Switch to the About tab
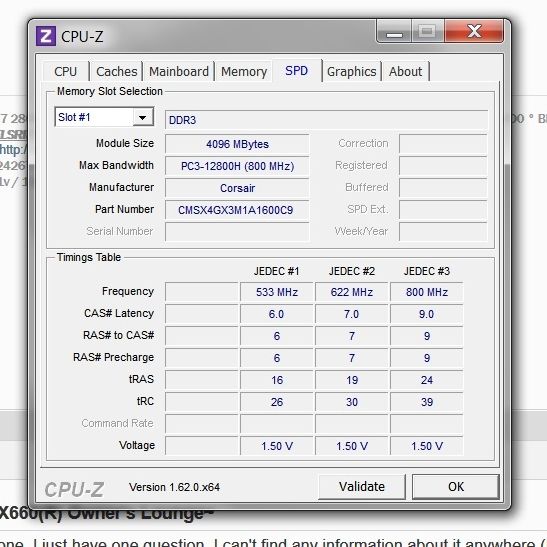547x547 pixels. (x=405, y=72)
